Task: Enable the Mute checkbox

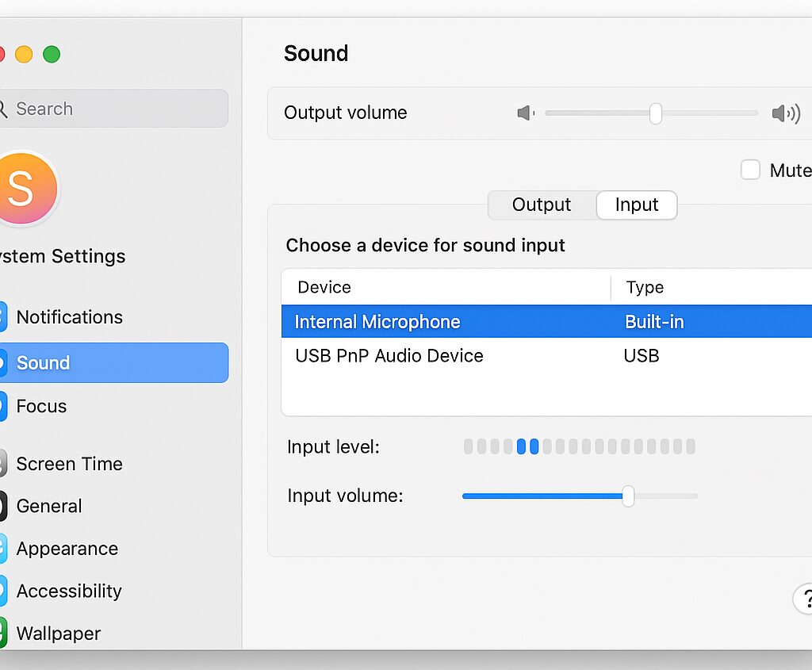Action: pos(750,170)
